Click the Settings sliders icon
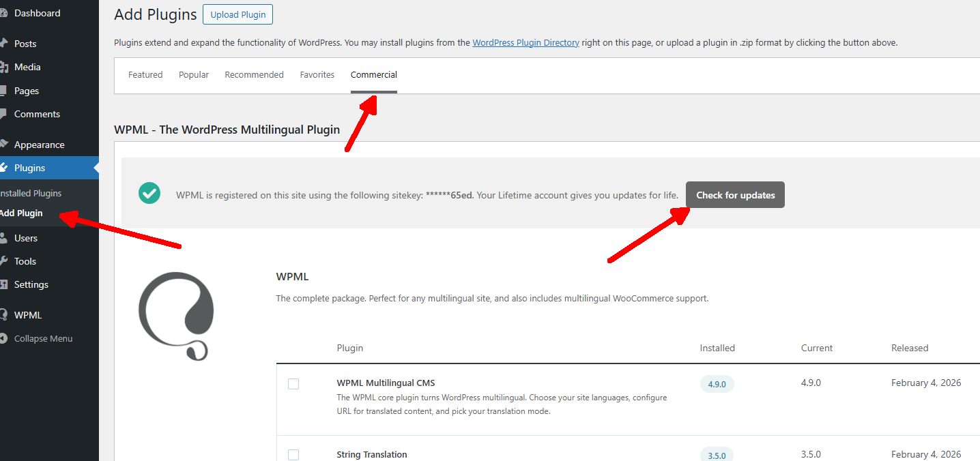The image size is (980, 461). click(x=3, y=284)
